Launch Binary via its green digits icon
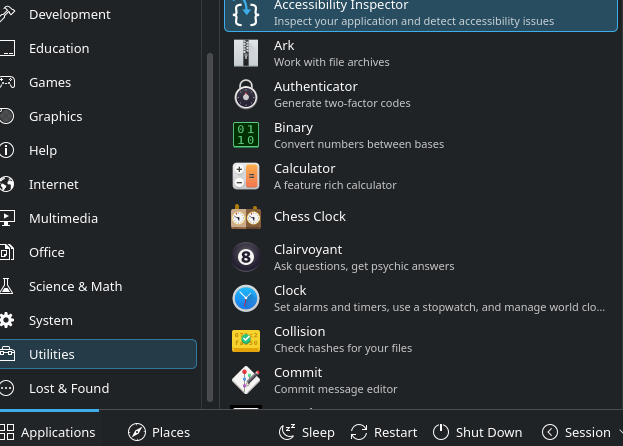Screen dimensions: 623x446 pos(246,135)
